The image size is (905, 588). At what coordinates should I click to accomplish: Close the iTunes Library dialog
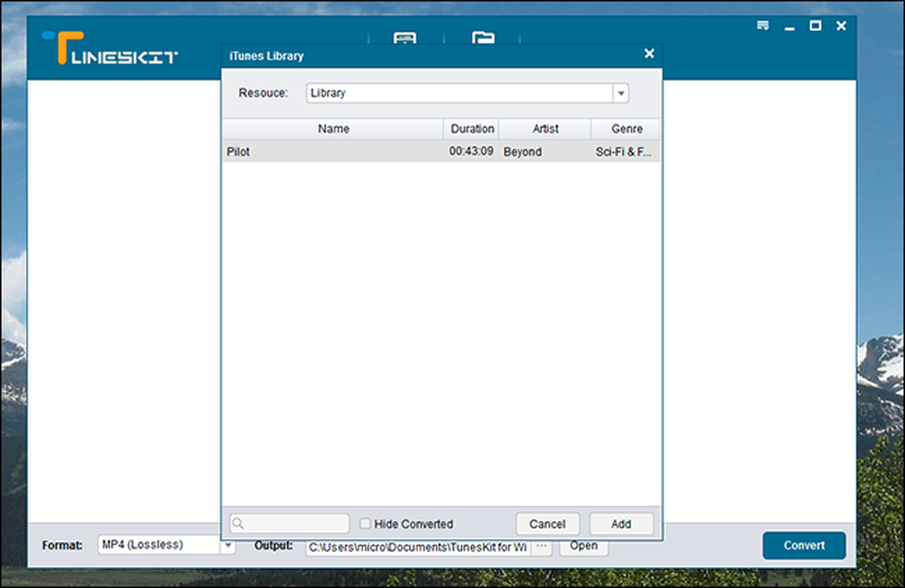[649, 53]
